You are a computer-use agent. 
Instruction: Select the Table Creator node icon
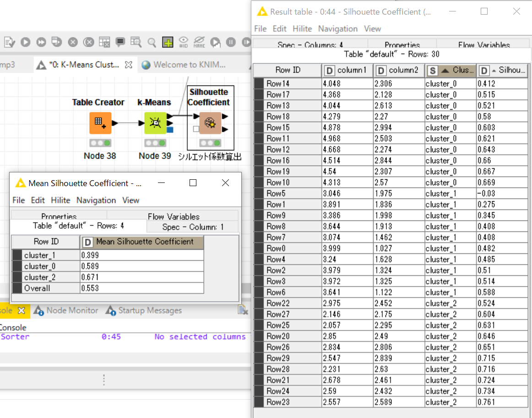pyautogui.click(x=100, y=123)
